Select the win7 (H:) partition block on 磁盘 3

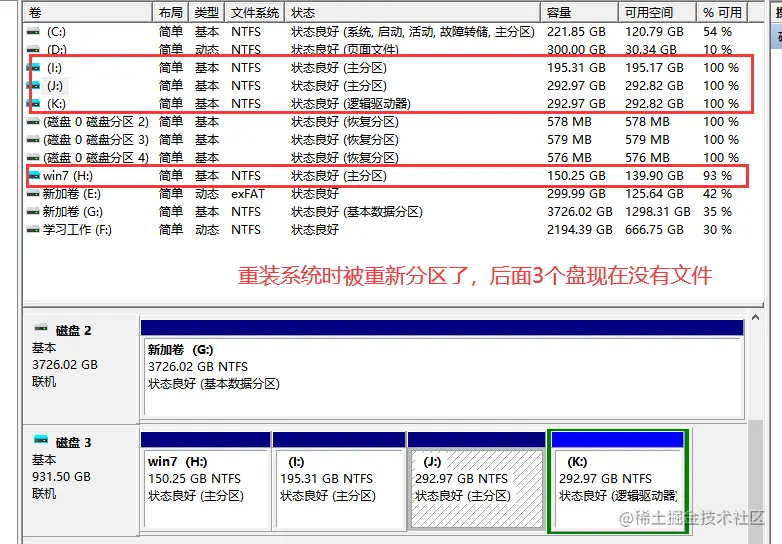point(205,481)
